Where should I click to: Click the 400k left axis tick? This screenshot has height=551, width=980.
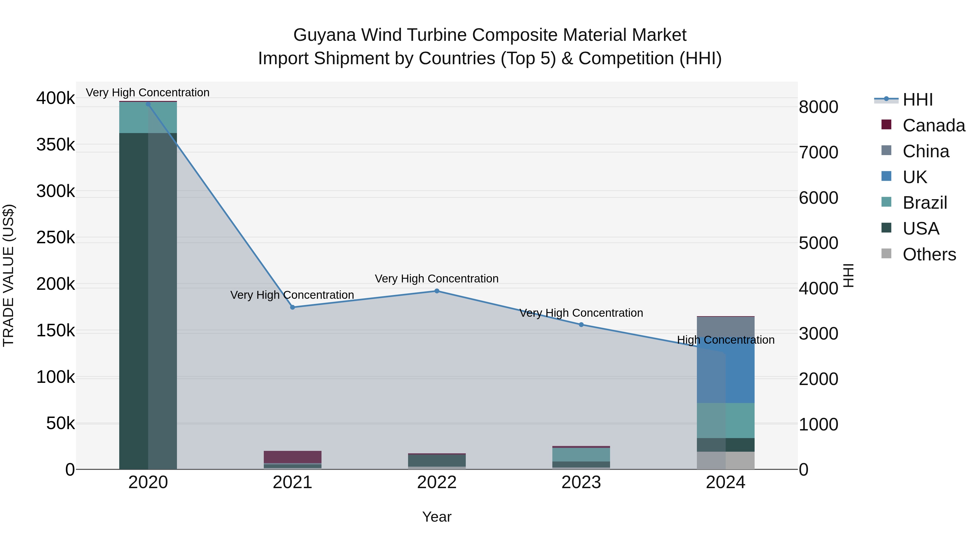tap(56, 98)
